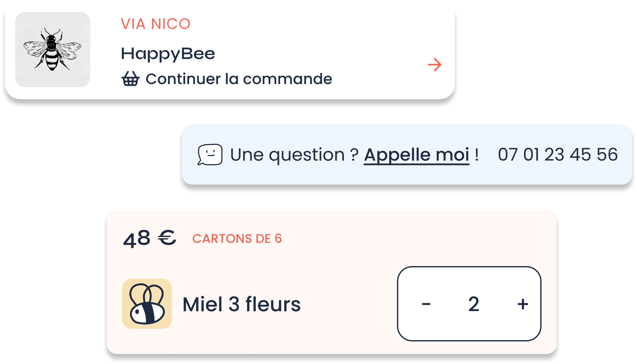Click the smiley chat bubble icon
The width and height of the screenshot is (637, 364).
(x=210, y=154)
